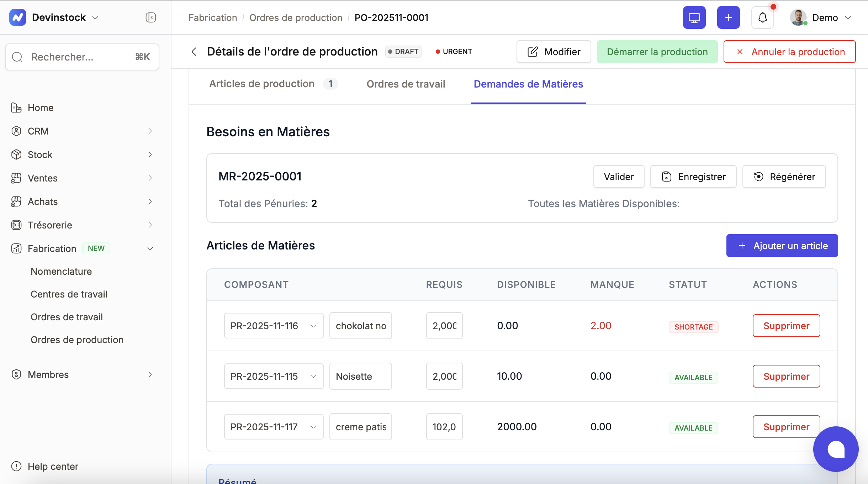Screen dimensions: 868x484
Task: Open the Help center icon
Action: pyautogui.click(x=17, y=466)
